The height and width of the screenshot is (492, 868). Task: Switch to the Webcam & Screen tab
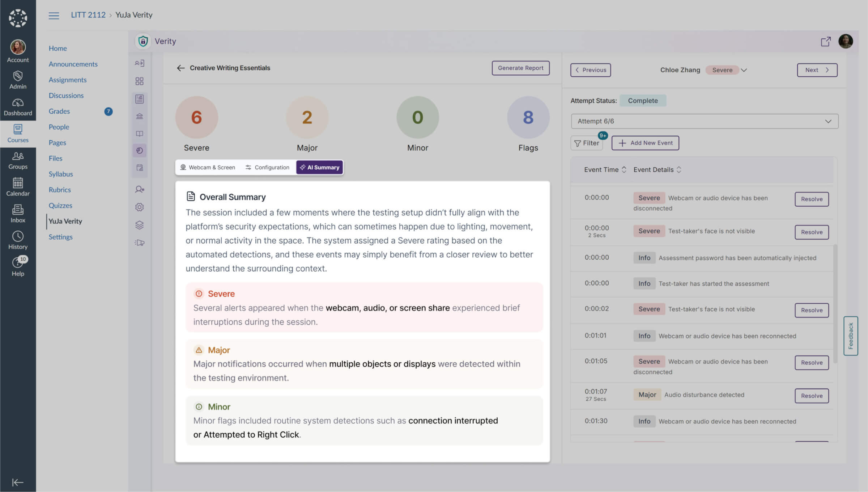[x=208, y=167]
